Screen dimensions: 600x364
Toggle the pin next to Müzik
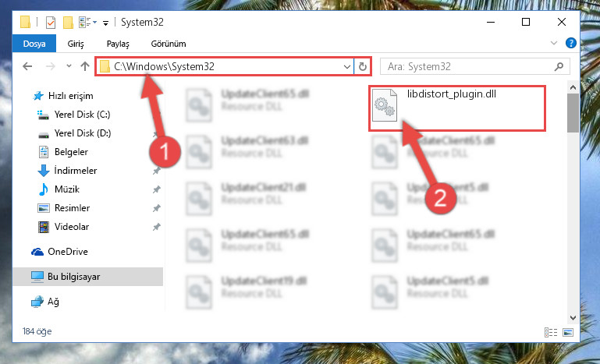tap(156, 189)
